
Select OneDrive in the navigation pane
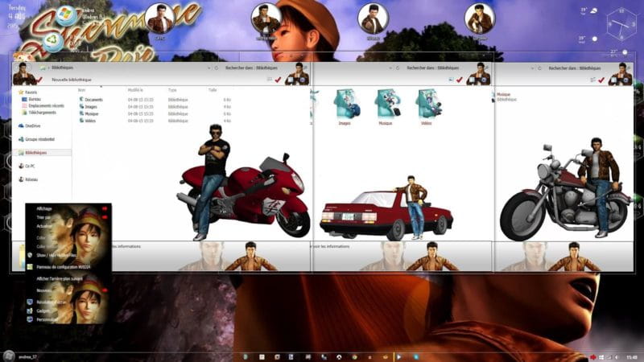32,125
